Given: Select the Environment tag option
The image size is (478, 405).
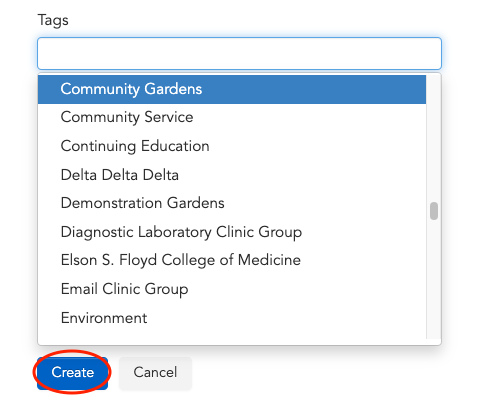Looking at the screenshot, I should [x=232, y=318].
